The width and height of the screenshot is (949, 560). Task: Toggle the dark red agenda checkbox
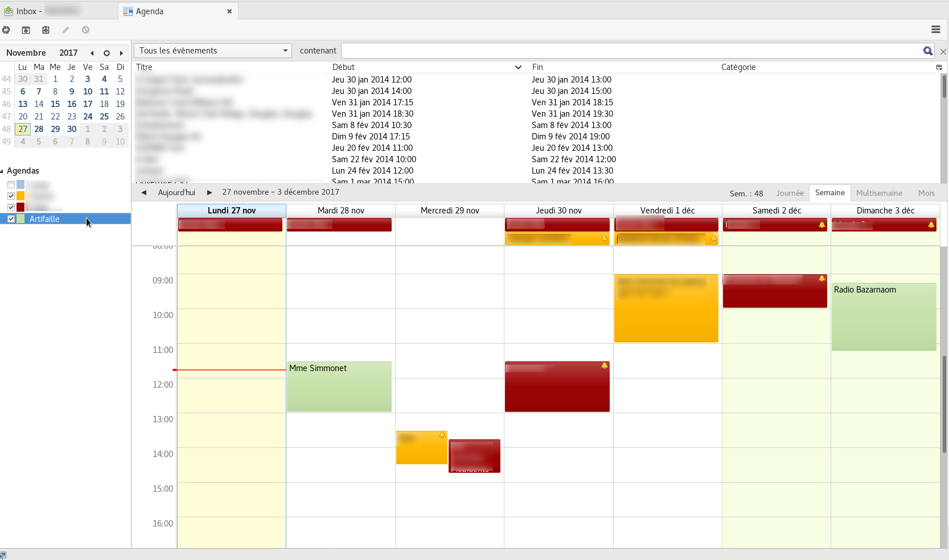(11, 207)
